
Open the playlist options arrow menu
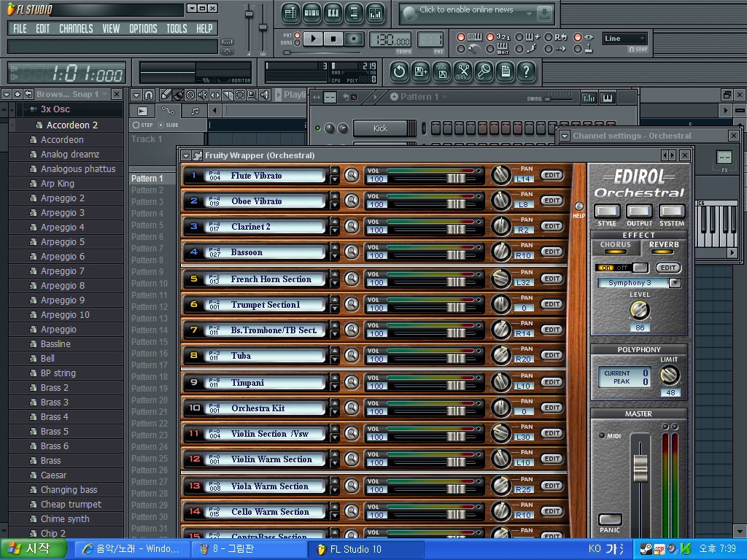(136, 95)
